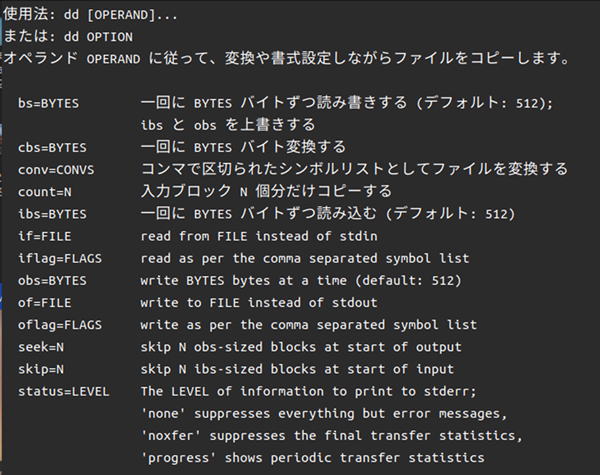
Task: Click the bs=BYTES option text
Action: (x=48, y=104)
